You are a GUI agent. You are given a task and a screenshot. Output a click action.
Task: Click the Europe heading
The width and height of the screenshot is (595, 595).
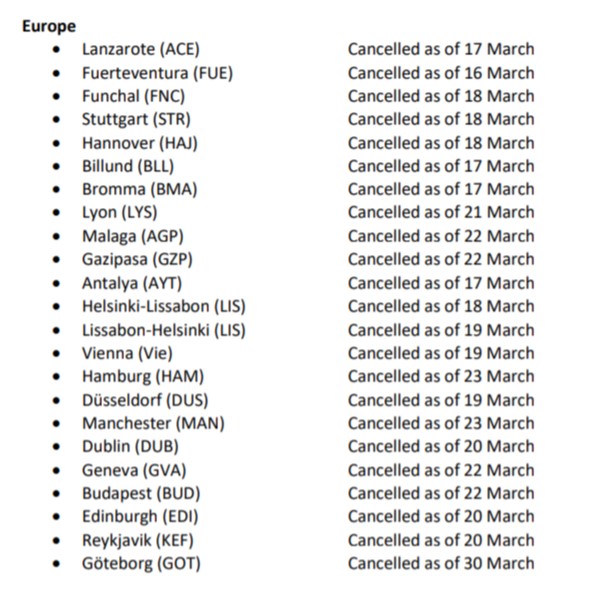49,27
